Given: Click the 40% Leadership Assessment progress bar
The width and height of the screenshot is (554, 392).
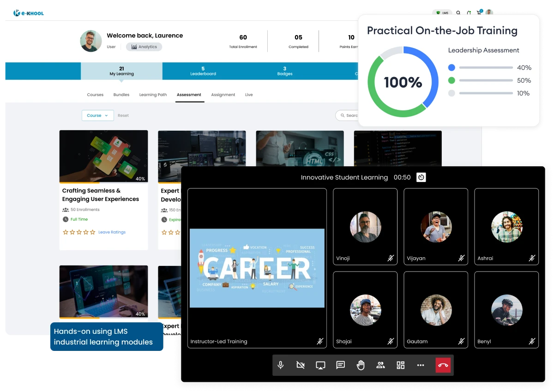Looking at the screenshot, I should coord(487,67).
